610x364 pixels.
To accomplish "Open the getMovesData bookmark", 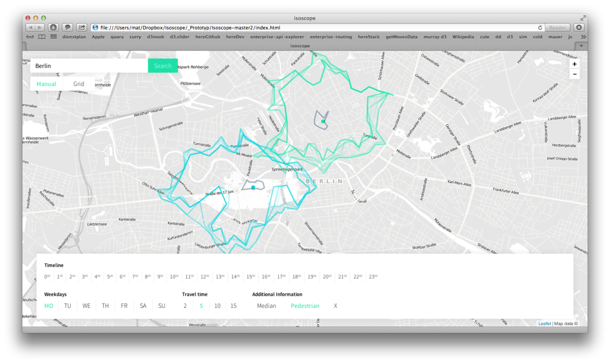I will [402, 37].
